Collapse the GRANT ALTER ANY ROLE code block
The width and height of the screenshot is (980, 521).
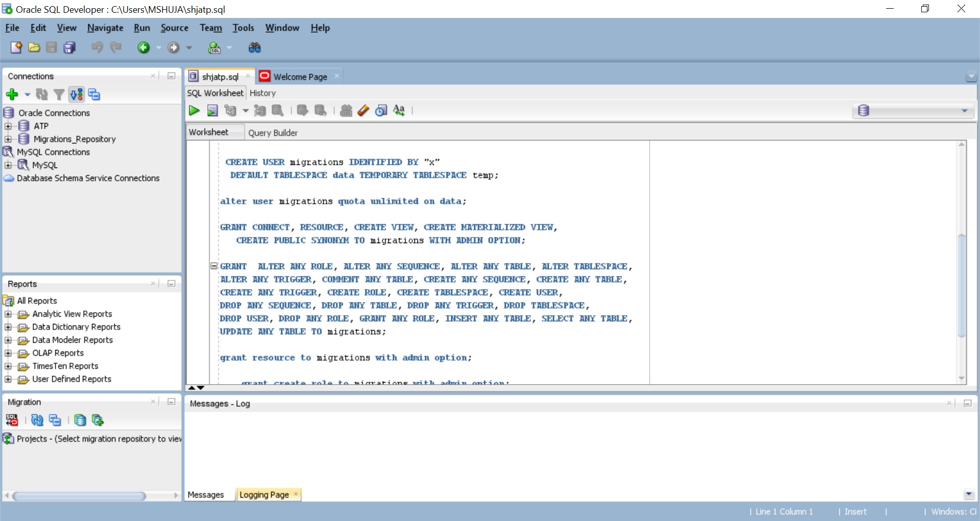(213, 266)
